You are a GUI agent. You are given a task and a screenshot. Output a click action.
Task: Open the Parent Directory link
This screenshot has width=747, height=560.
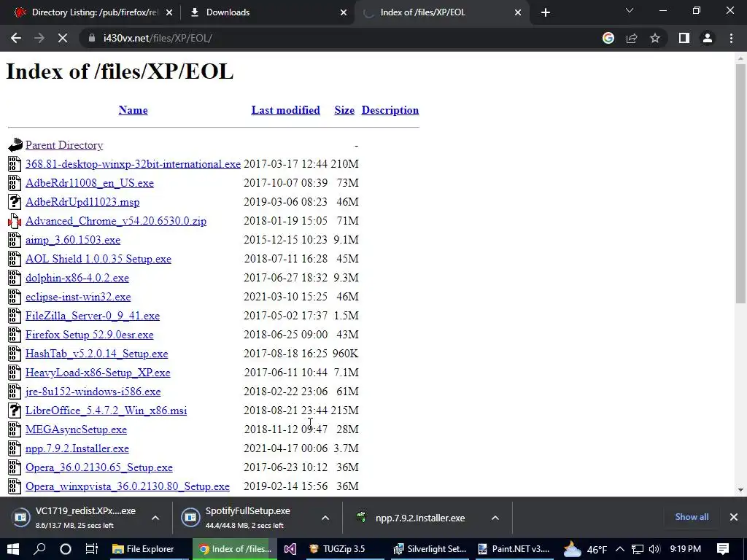(64, 145)
